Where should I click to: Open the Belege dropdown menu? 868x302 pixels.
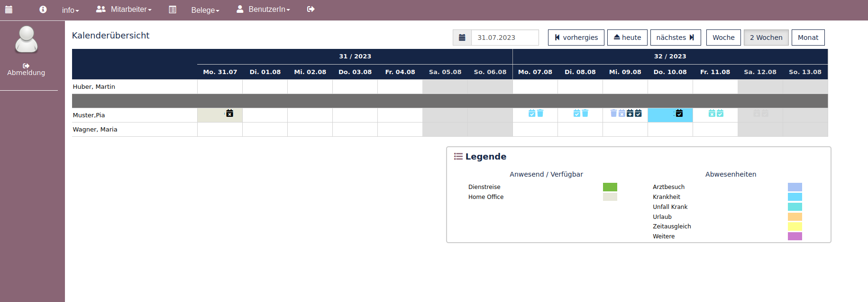205,10
